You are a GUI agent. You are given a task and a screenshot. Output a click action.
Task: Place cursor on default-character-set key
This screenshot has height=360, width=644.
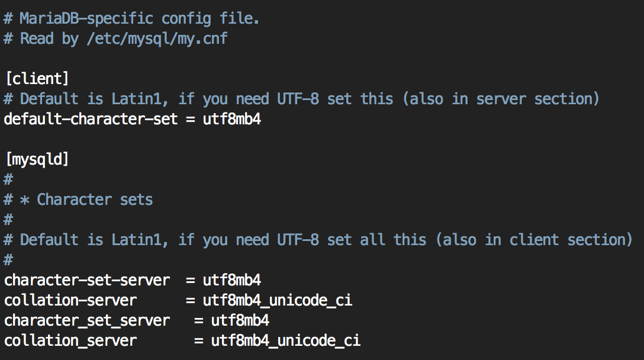pos(91,119)
